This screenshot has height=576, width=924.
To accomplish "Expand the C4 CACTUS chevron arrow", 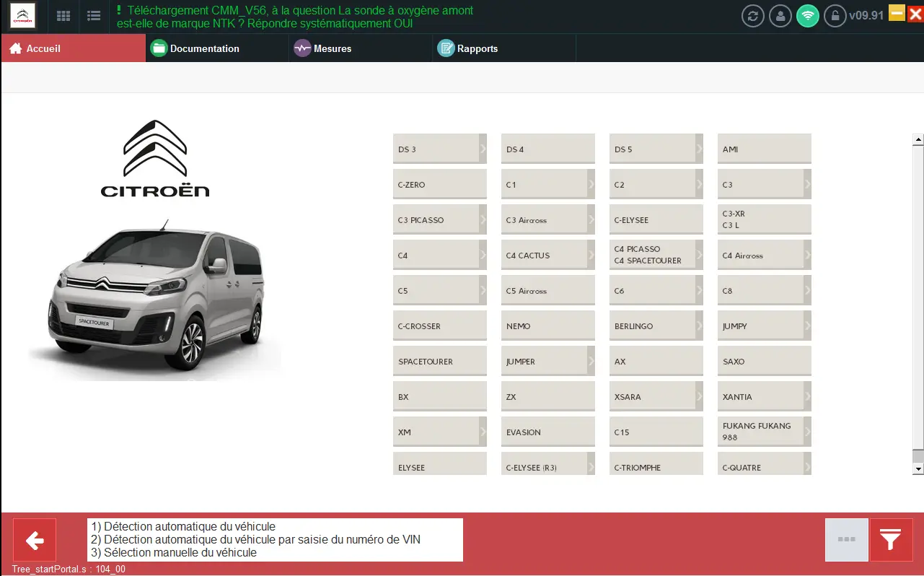I will [591, 255].
